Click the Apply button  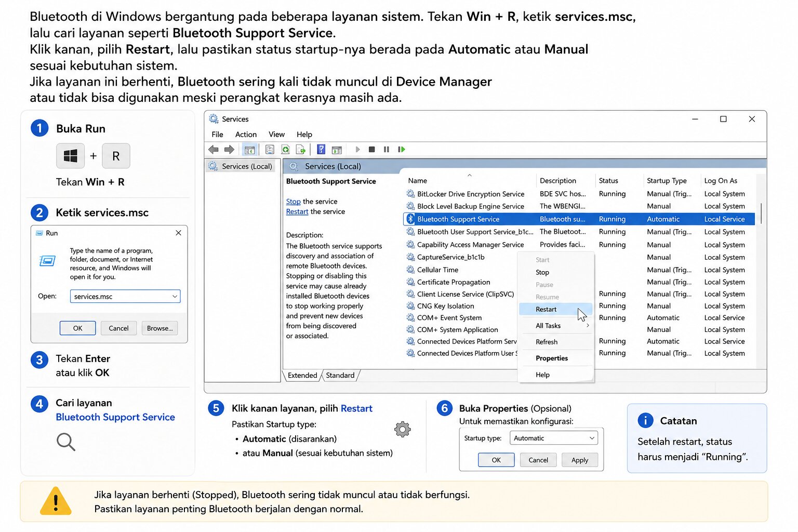point(580,460)
